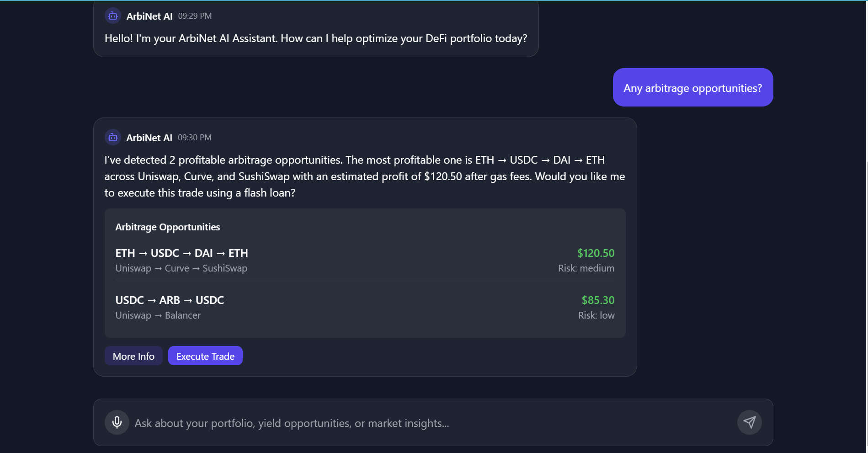Click the Arbitrage Opportunities card heading
The image size is (868, 453).
pyautogui.click(x=167, y=227)
